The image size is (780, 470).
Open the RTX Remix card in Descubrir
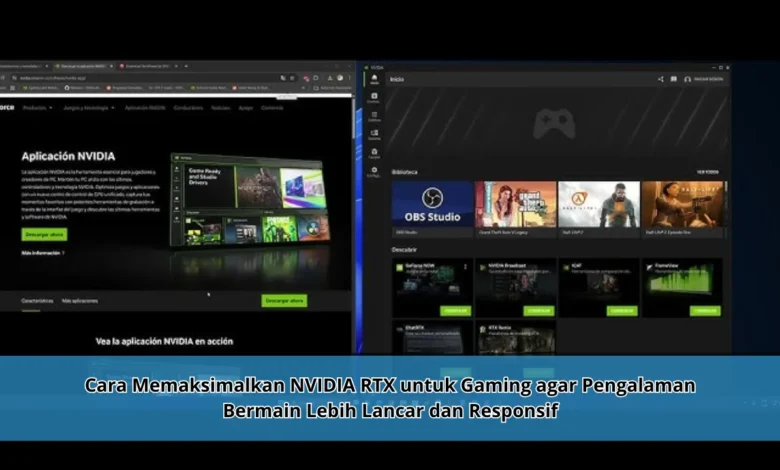click(x=515, y=338)
